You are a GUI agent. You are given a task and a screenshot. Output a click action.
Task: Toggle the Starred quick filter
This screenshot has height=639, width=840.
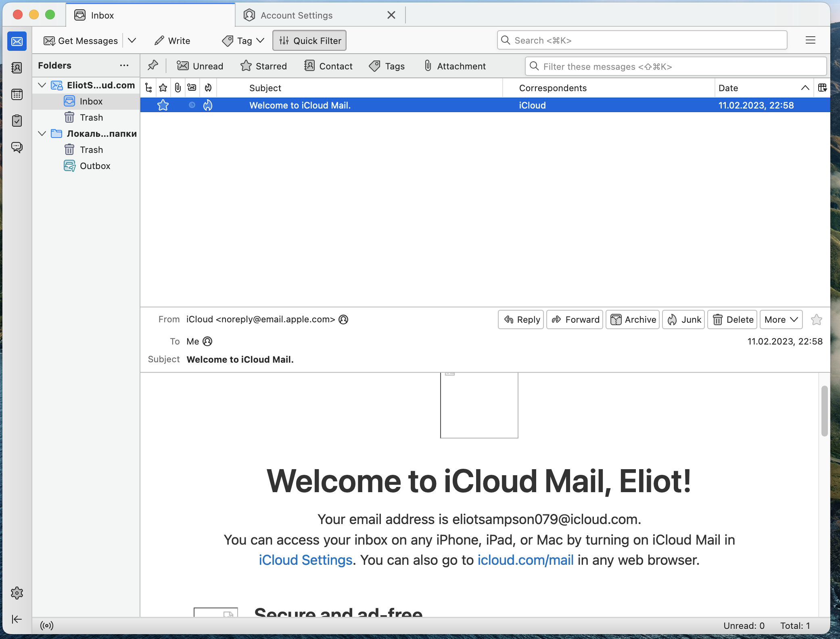coord(263,66)
